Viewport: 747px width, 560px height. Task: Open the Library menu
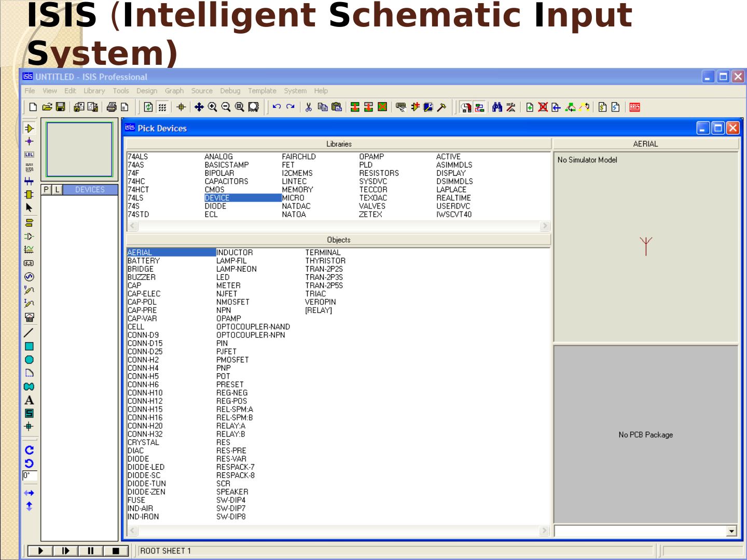tap(94, 91)
